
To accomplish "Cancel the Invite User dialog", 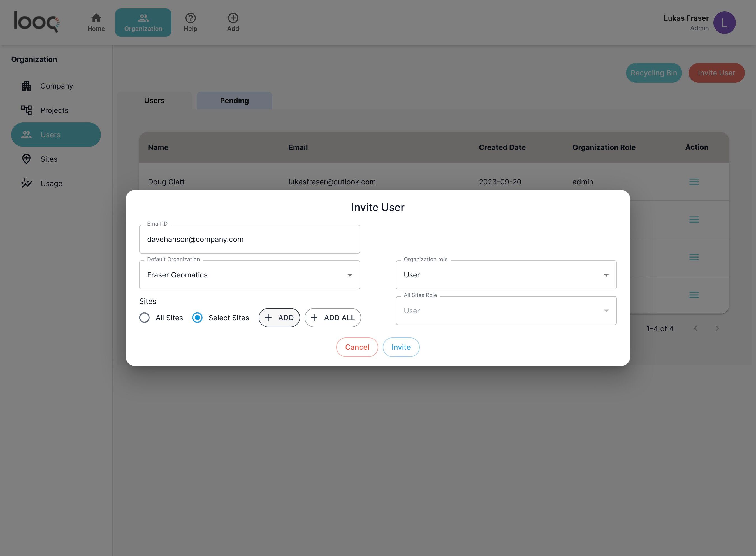I will [x=357, y=347].
